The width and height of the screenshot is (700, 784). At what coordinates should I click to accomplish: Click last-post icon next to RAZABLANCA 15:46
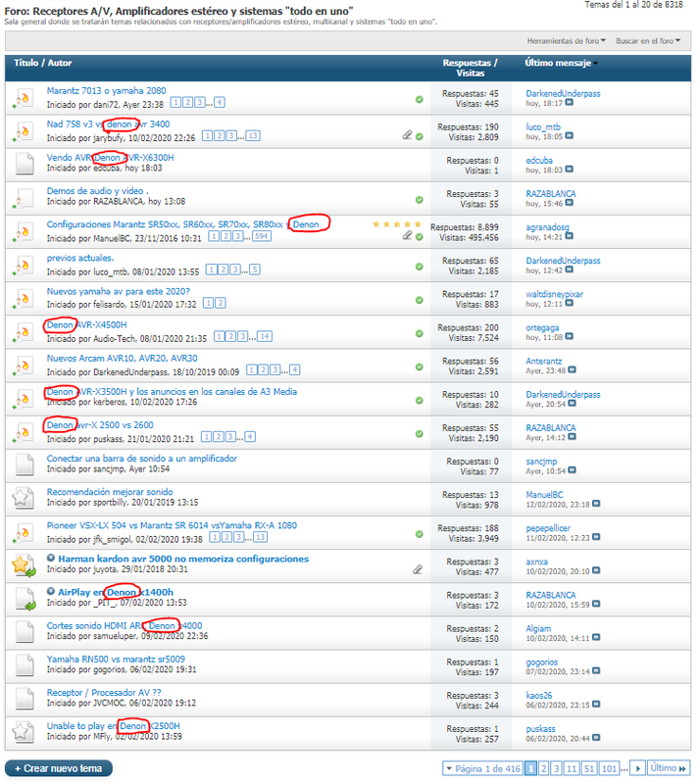pos(569,203)
